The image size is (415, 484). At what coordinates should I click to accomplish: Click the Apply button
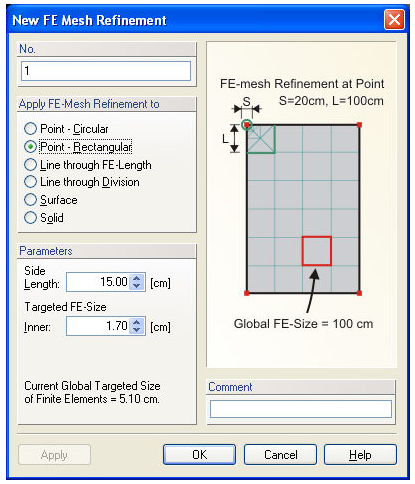[x=54, y=455]
